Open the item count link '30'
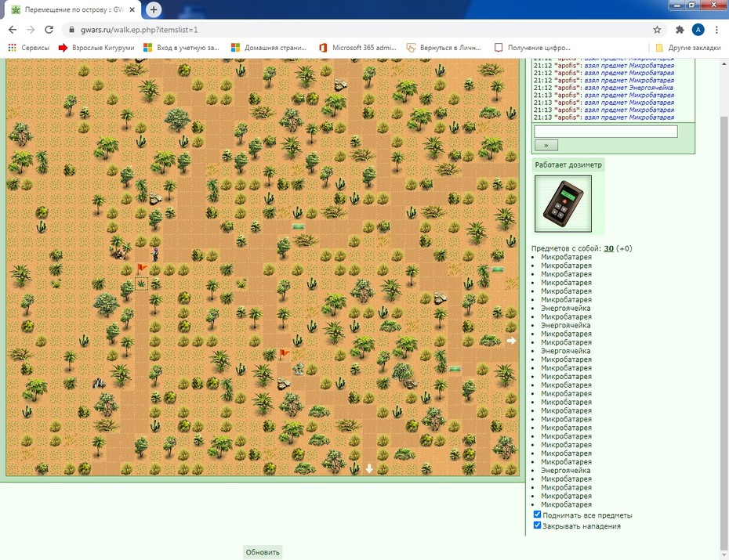This screenshot has height=560, width=729. (x=608, y=248)
